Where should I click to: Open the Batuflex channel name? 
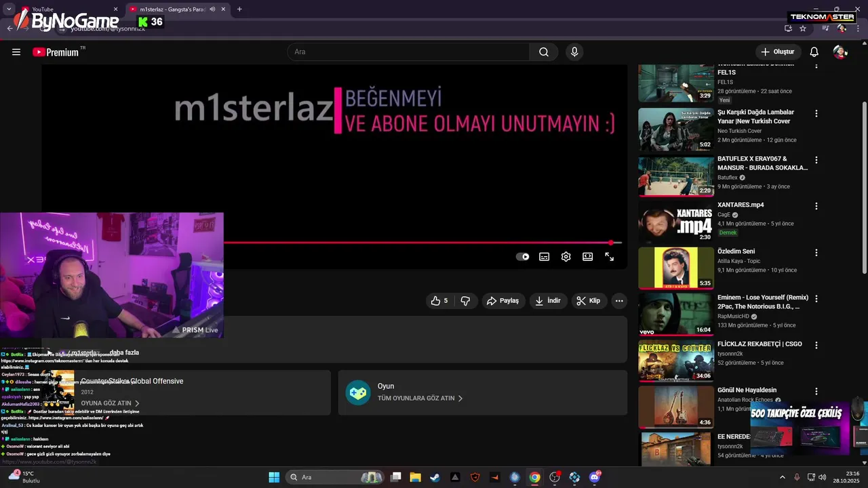click(x=728, y=178)
